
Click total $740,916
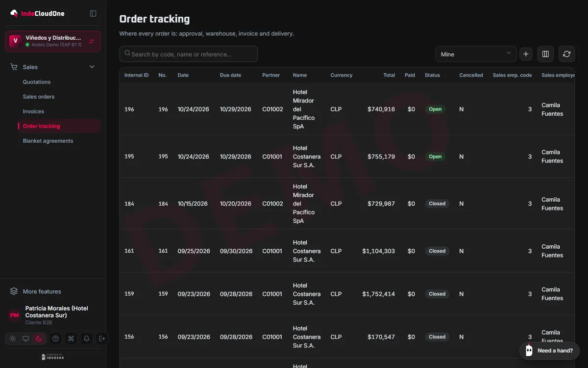(381, 109)
